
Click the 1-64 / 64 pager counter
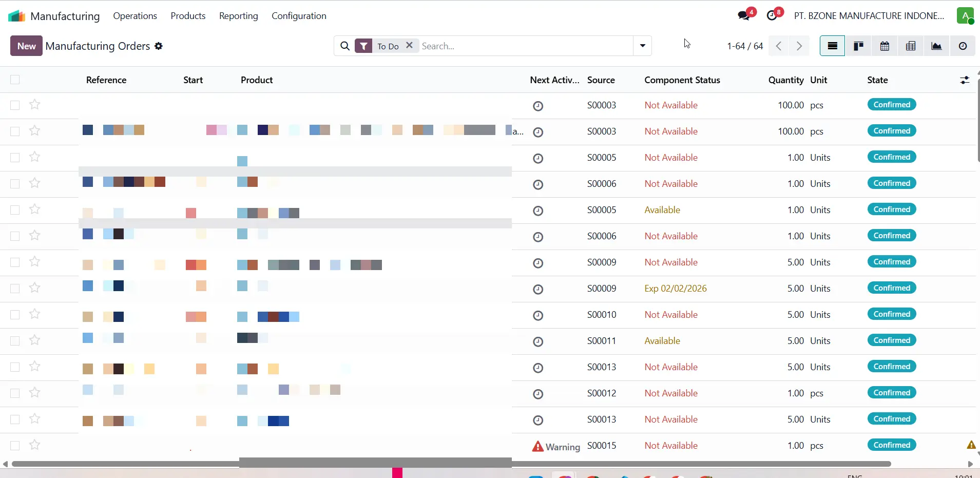coord(745,46)
